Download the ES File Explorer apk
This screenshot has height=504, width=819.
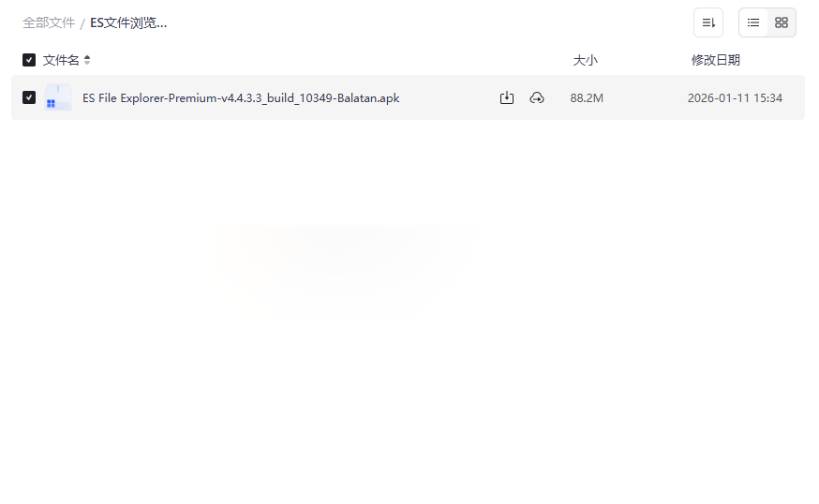point(507,97)
